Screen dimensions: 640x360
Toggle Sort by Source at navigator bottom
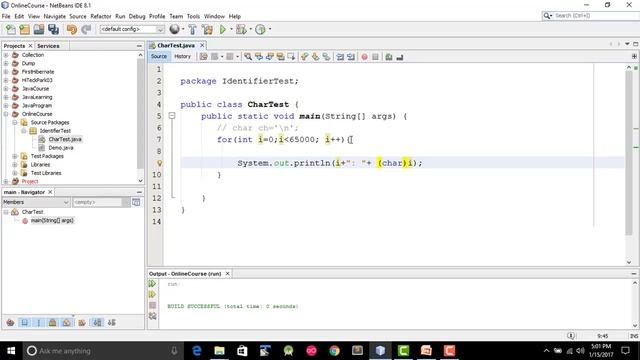pos(111,322)
